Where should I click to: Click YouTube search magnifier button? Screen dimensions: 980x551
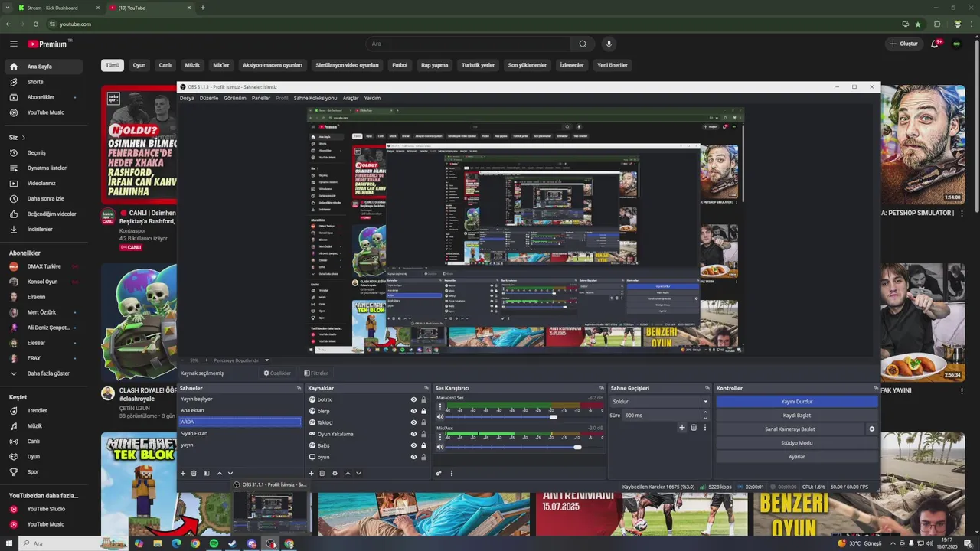coord(583,44)
